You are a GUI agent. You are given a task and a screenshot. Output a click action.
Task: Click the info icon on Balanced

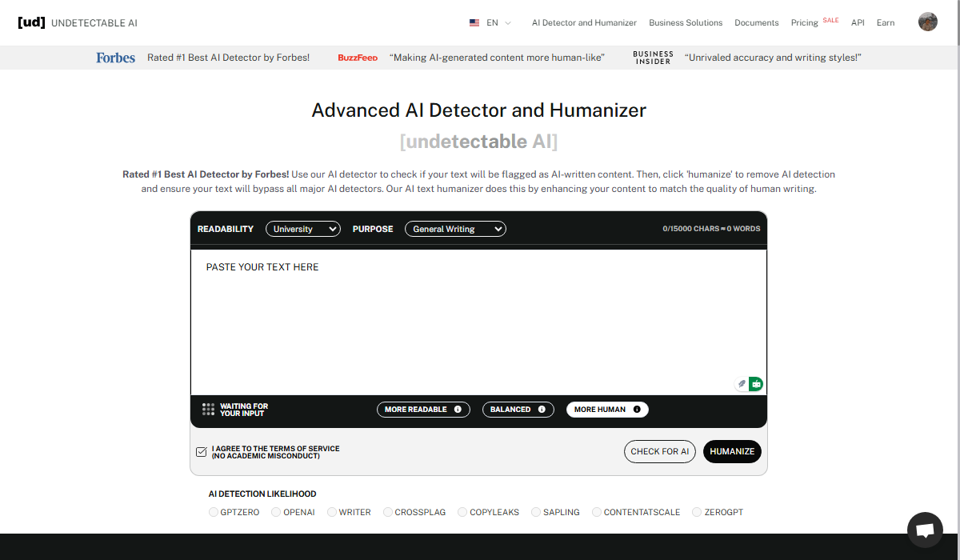542,410
